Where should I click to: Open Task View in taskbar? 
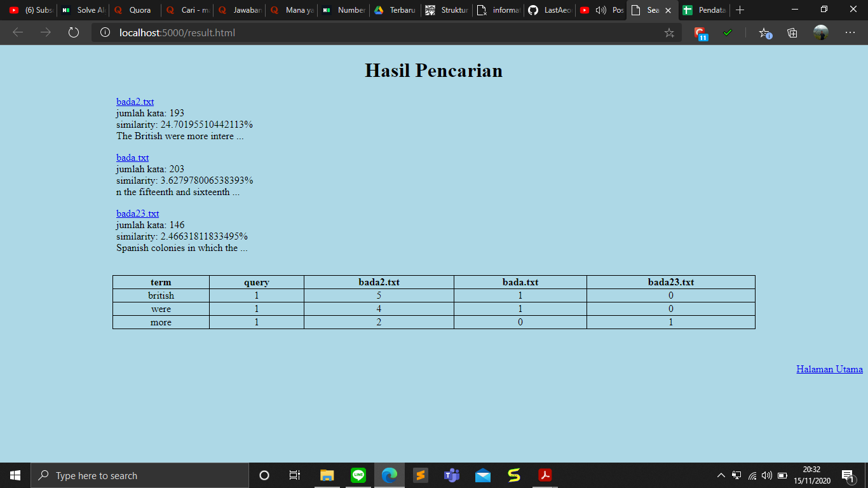(x=294, y=475)
